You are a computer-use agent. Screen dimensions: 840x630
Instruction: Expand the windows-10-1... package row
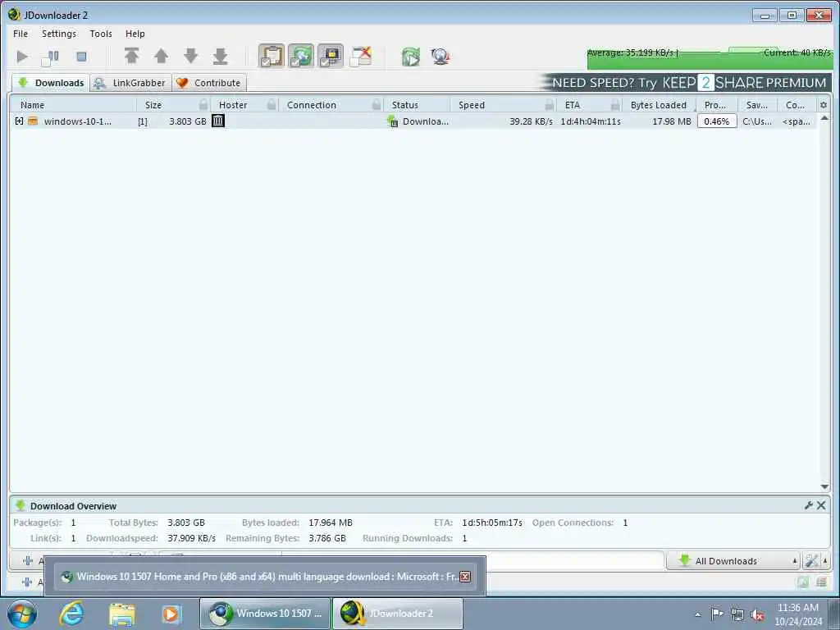pos(20,121)
